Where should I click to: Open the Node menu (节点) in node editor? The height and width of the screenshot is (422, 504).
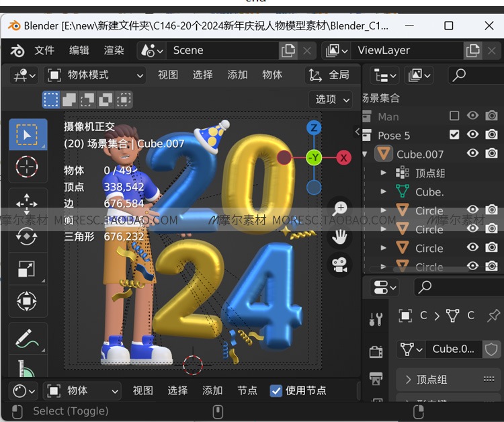(x=247, y=391)
